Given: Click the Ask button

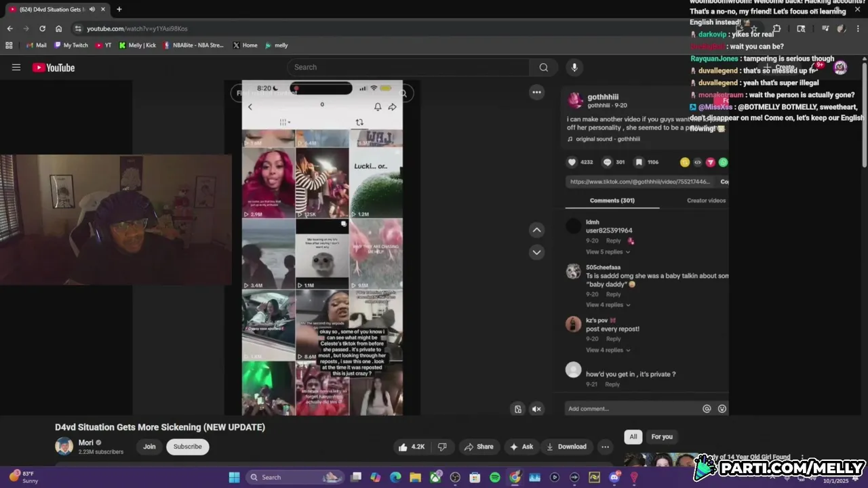Looking at the screenshot, I should coord(521,447).
